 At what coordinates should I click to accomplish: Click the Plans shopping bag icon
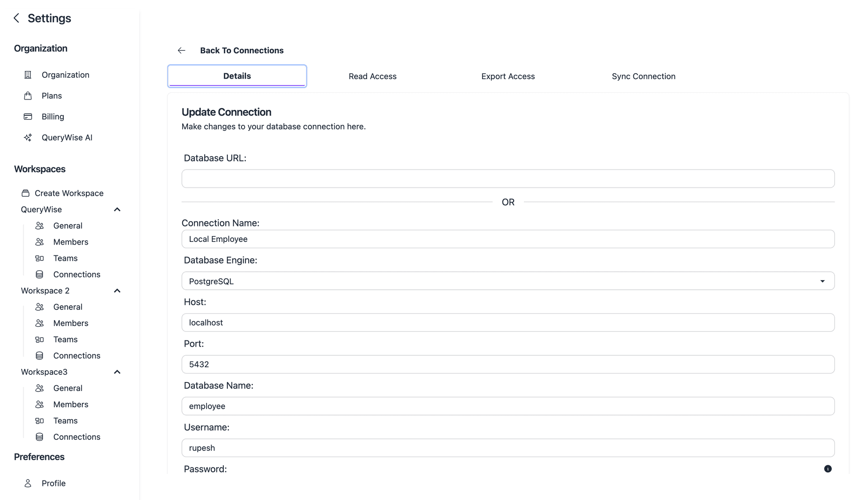[28, 96]
